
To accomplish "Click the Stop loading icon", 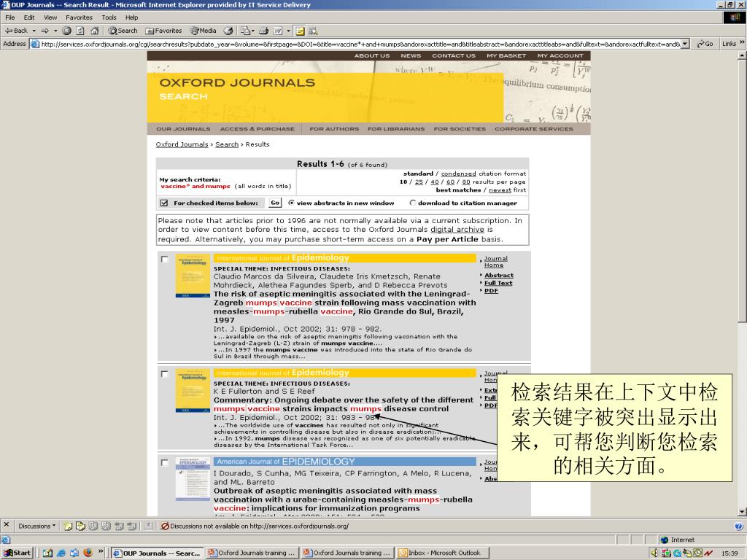I will click(66, 31).
